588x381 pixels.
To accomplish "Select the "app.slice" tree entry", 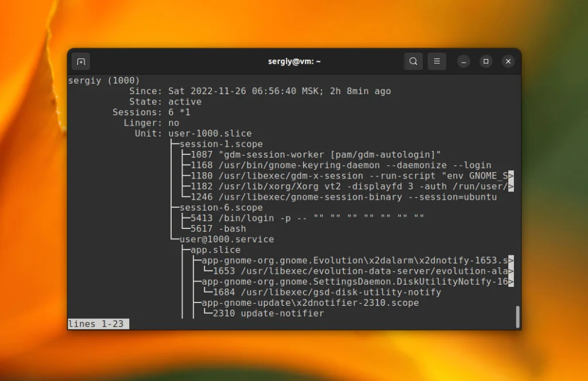I will pyautogui.click(x=216, y=250).
